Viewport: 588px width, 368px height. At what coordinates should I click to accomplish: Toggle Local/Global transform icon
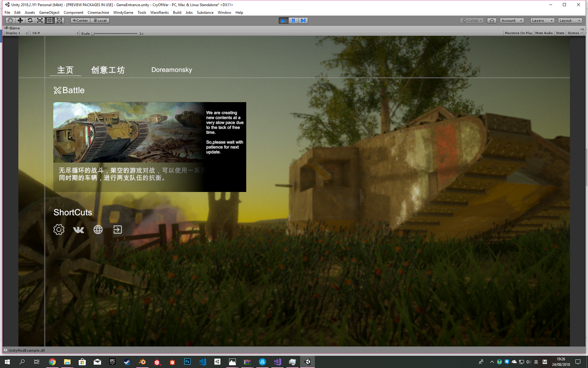(100, 20)
